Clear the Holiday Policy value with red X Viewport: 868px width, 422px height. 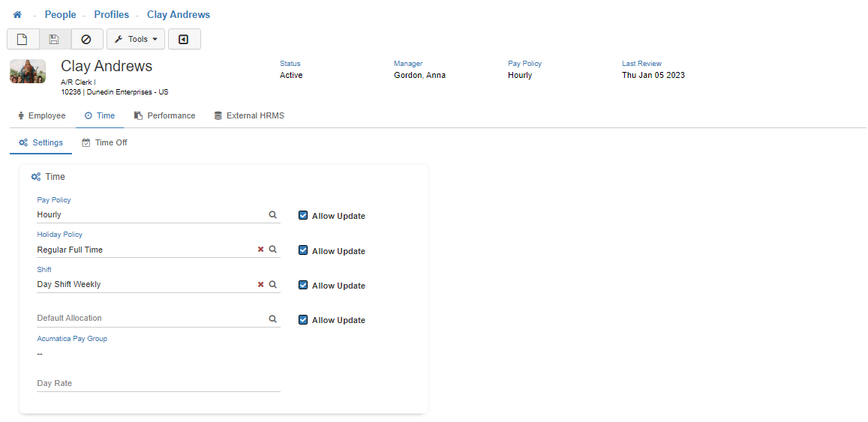pyautogui.click(x=261, y=250)
